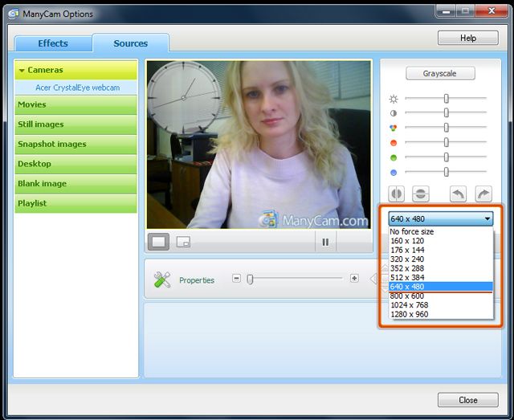Collapse the Cameras section
This screenshot has width=514, height=420.
pyautogui.click(x=22, y=71)
